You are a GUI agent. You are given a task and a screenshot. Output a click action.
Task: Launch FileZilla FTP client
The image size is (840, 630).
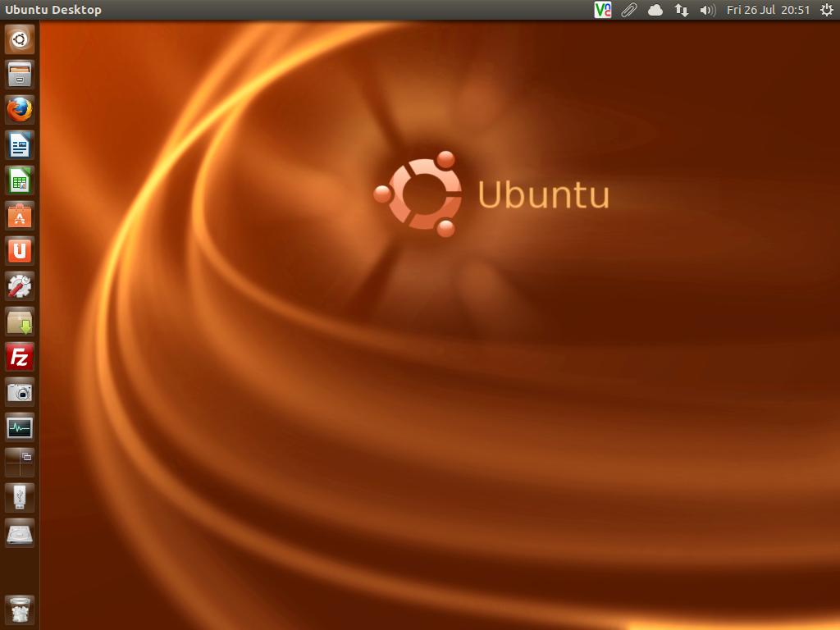click(x=20, y=357)
